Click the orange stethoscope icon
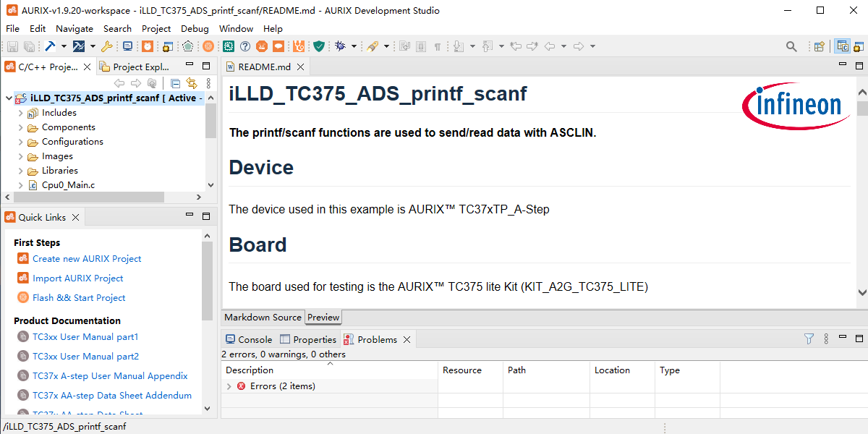Viewport: 868px width, 434px height. point(299,46)
